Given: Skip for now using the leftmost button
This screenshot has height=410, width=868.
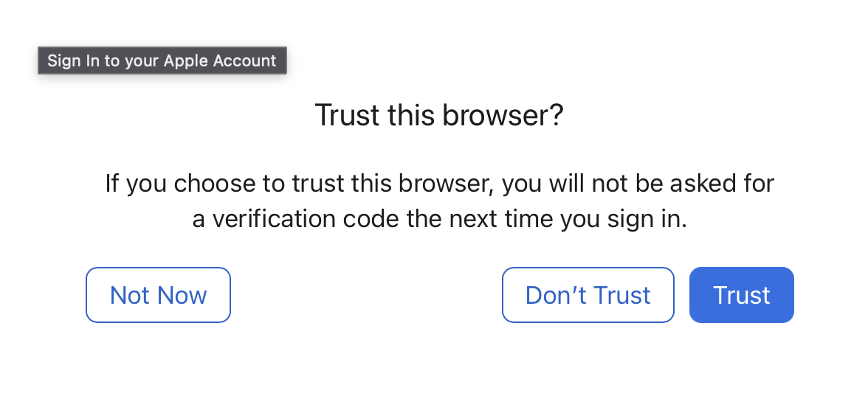Looking at the screenshot, I should click(x=158, y=295).
